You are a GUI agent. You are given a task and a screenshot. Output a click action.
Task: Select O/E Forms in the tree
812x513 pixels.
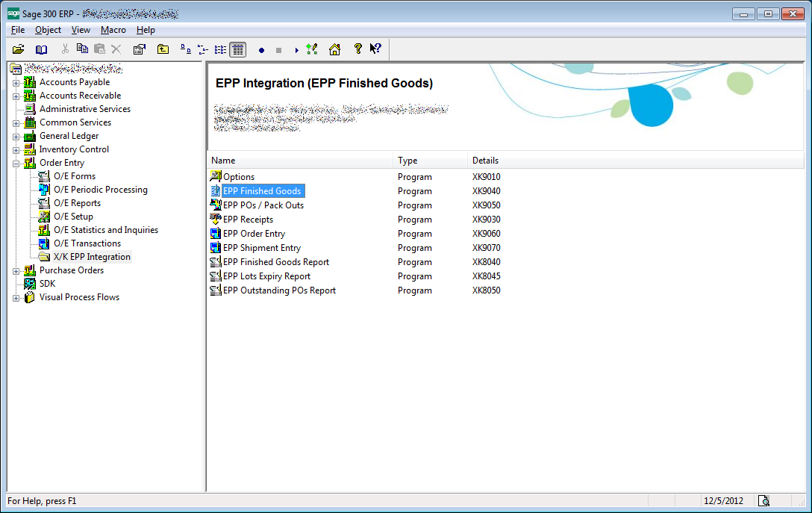(75, 176)
